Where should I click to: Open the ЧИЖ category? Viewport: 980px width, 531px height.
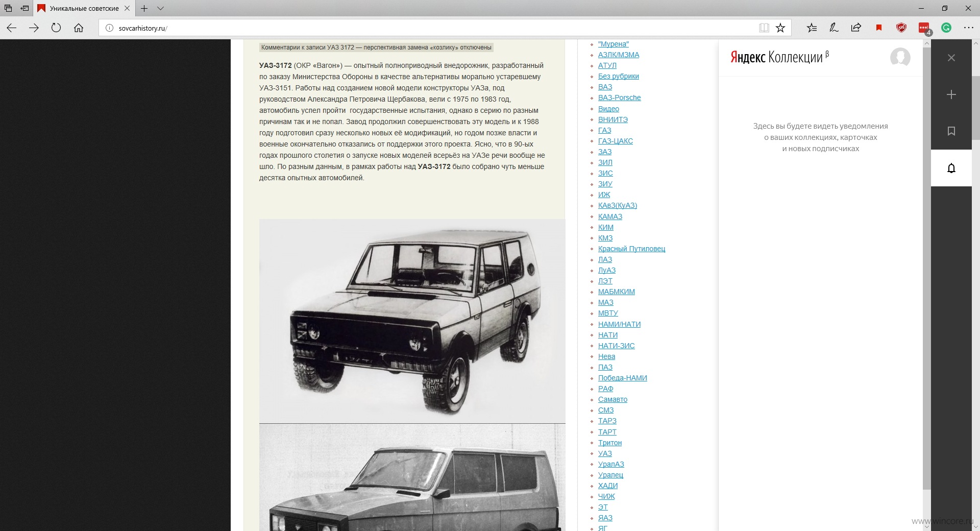[x=606, y=496]
